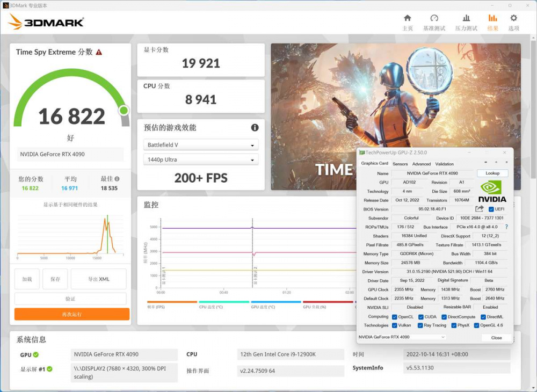Click the SystemInfo version v5.53.1130
This screenshot has width=537, height=392.
[x=457, y=368]
